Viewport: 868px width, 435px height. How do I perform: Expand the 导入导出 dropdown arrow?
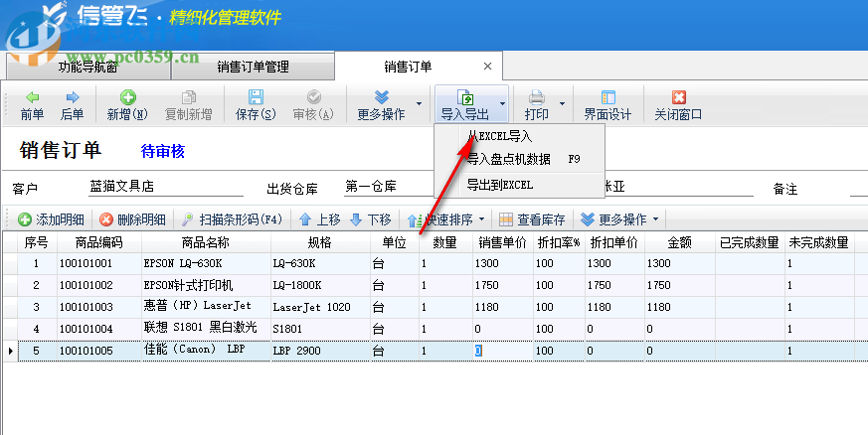(x=503, y=104)
